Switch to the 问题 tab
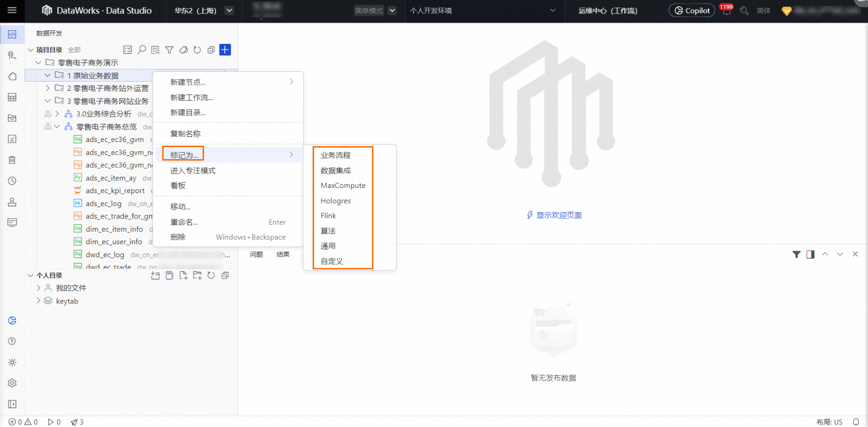868x427 pixels. click(x=256, y=255)
